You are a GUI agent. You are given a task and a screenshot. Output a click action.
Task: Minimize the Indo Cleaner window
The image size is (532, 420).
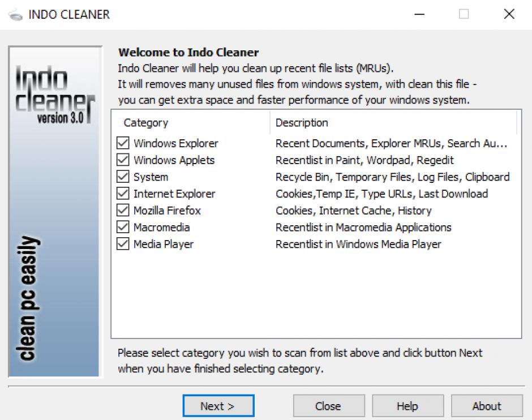(420, 14)
